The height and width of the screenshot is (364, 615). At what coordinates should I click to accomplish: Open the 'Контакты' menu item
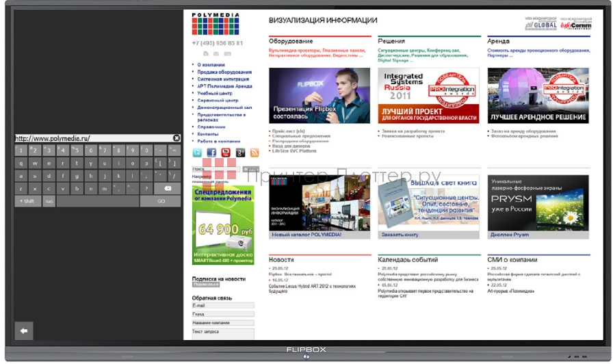[x=208, y=134]
